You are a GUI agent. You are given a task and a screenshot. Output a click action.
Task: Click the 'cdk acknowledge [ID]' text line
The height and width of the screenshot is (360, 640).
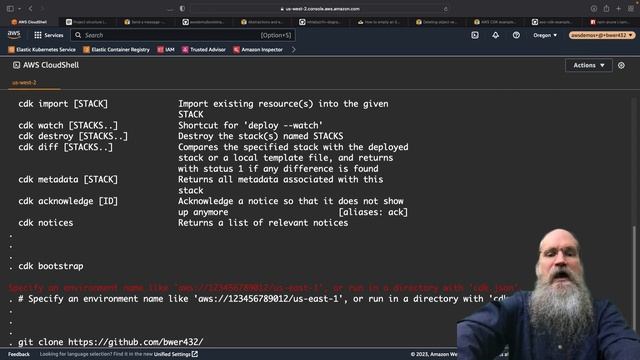(68, 201)
